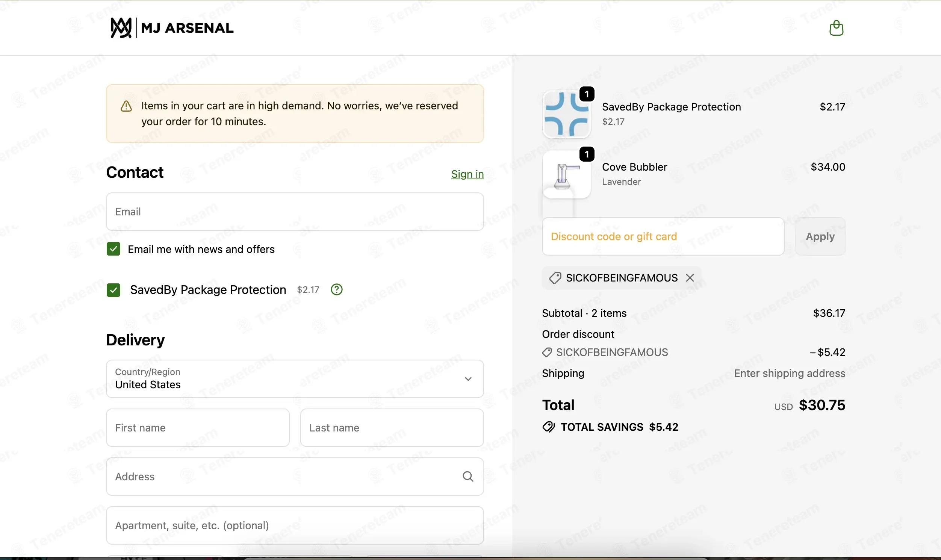
Task: Click SavedBy Package Protection in order summary
Action: tap(672, 107)
